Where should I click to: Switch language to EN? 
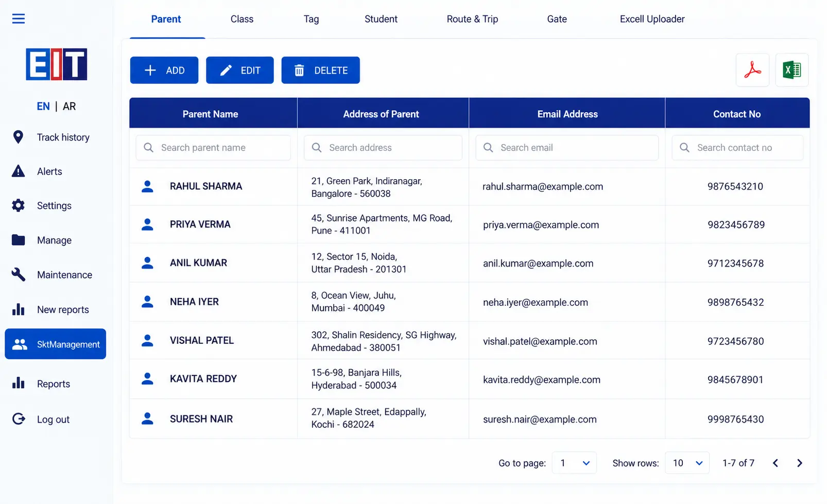pos(43,106)
